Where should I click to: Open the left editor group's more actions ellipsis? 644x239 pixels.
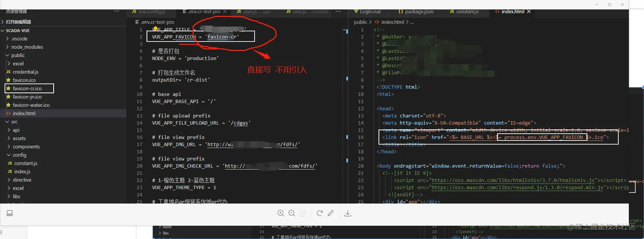[338, 12]
